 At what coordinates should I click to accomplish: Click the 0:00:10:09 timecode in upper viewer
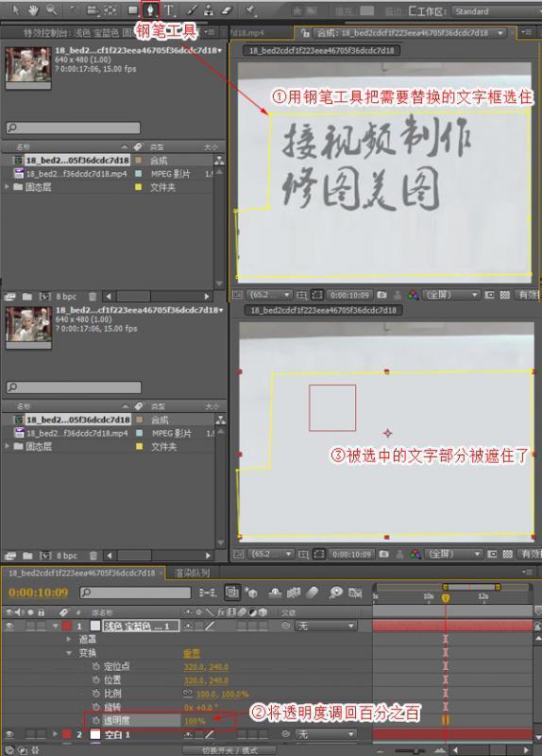[x=349, y=295]
